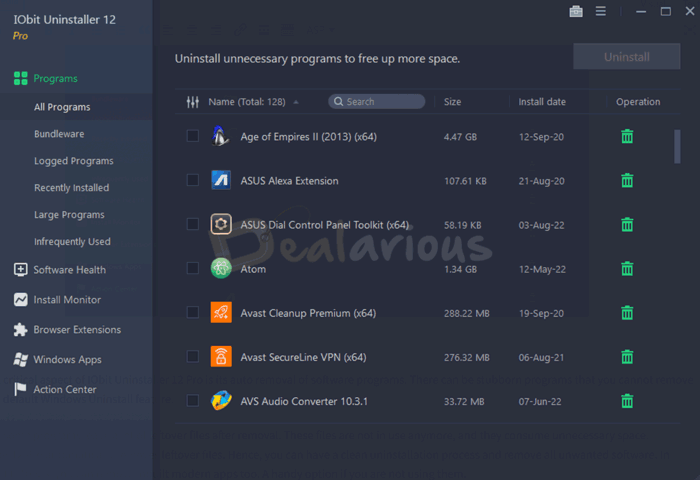Open Logged Programs category

coord(74,161)
